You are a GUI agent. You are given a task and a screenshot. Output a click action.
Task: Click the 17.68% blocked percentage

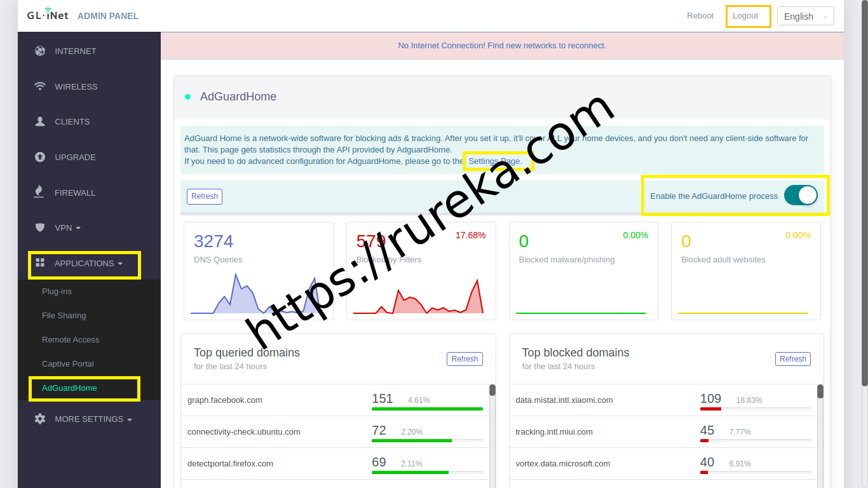point(470,235)
